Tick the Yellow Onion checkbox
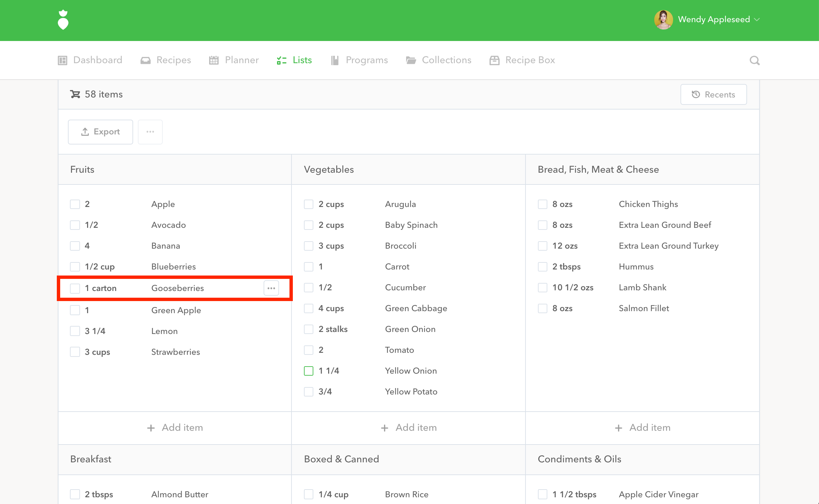The height and width of the screenshot is (504, 819). click(309, 371)
